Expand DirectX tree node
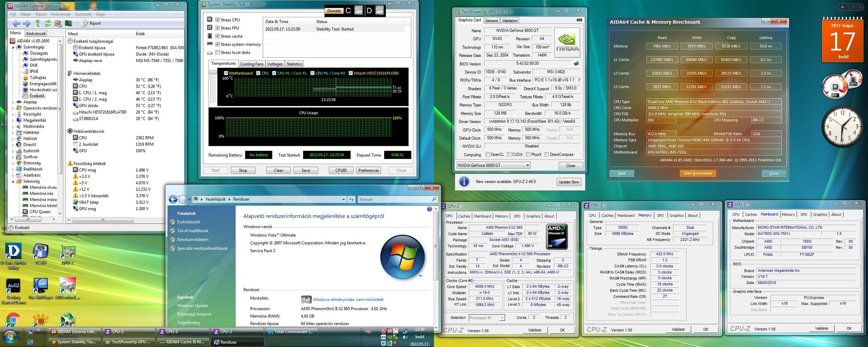 click(13, 145)
